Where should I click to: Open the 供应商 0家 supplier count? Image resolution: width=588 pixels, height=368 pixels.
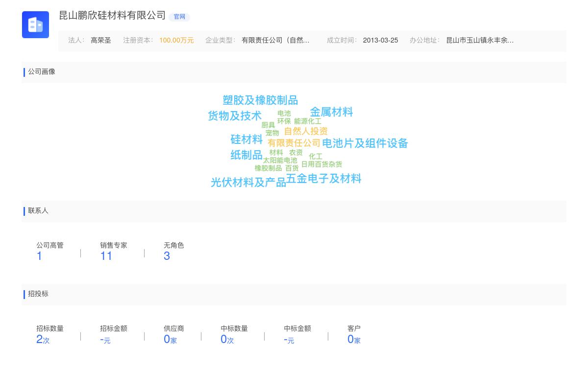pos(170,339)
